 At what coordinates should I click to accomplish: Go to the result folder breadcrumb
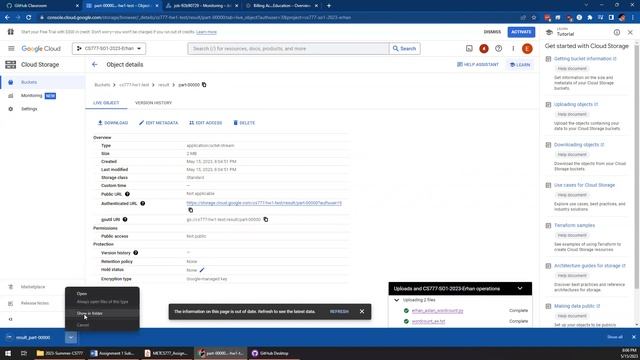click(x=163, y=85)
